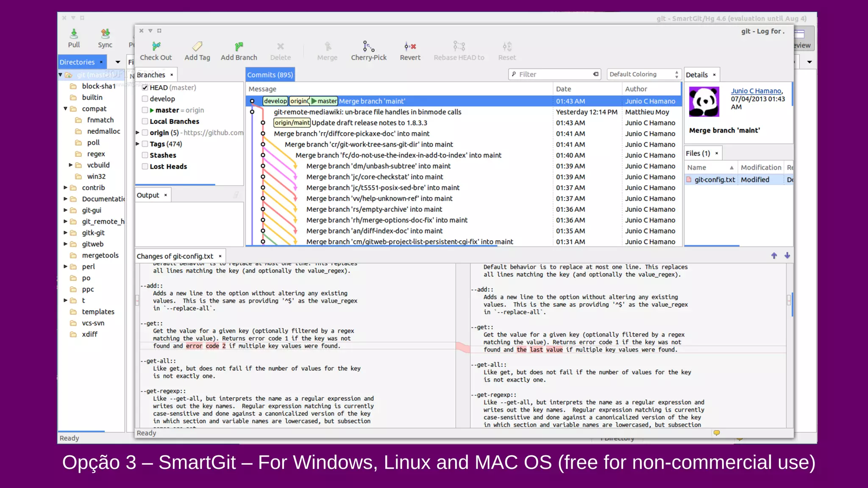
Task: Click the Revert icon
Action: pyautogui.click(x=410, y=46)
